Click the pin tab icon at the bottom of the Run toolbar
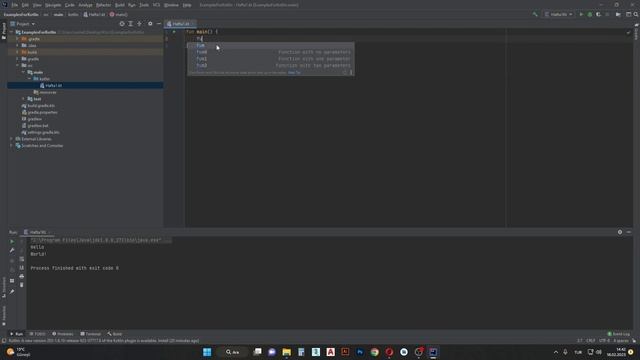The width and height of the screenshot is (640, 360). tap(12, 291)
